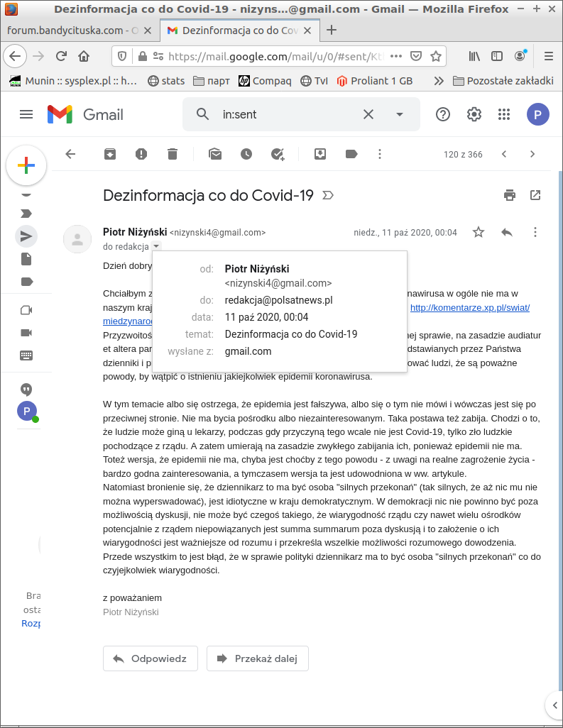563x728 pixels.
Task: Move the message to another folder
Action: pyautogui.click(x=320, y=154)
